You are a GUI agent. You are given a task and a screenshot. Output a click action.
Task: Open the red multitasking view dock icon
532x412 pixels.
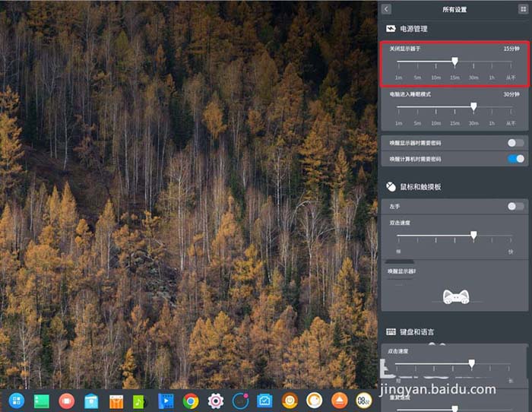(x=67, y=401)
